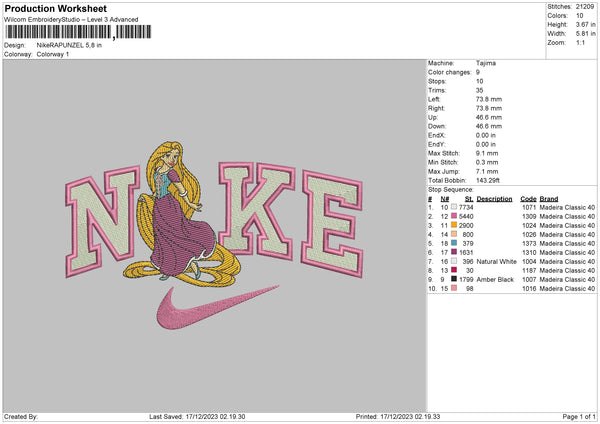Image resolution: width=600 pixels, height=424 pixels.
Task: Click thread code 1071
Action: pyautogui.click(x=529, y=207)
